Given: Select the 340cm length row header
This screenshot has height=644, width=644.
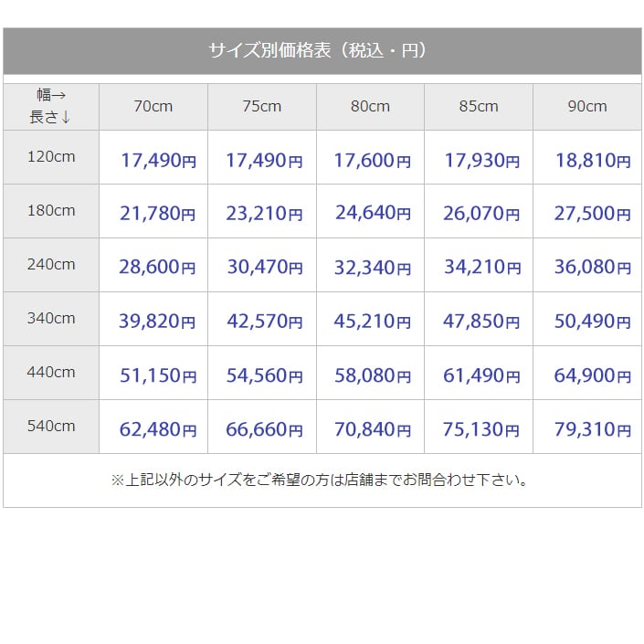Looking at the screenshot, I should (x=51, y=319).
